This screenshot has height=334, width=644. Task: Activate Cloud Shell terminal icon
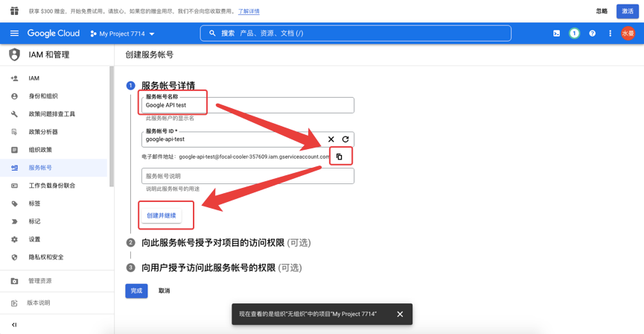pos(556,34)
